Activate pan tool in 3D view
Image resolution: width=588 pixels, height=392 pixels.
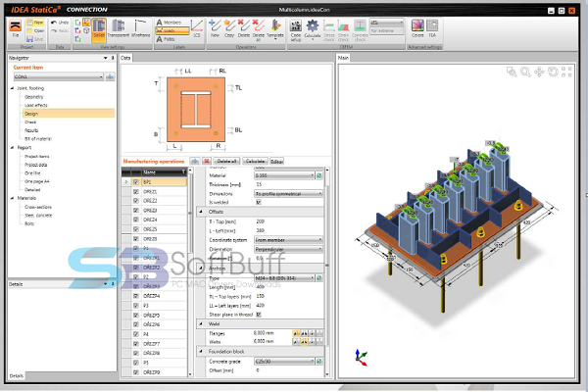pyautogui.click(x=539, y=72)
